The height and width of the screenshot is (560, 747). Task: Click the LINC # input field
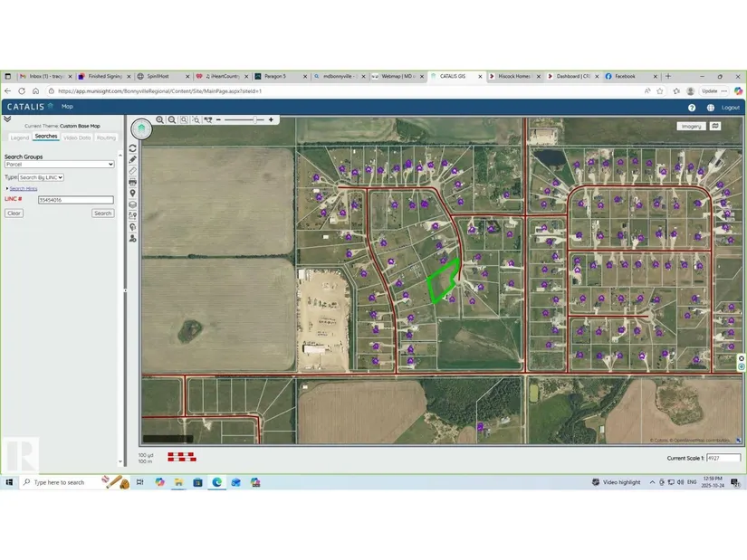coord(75,200)
